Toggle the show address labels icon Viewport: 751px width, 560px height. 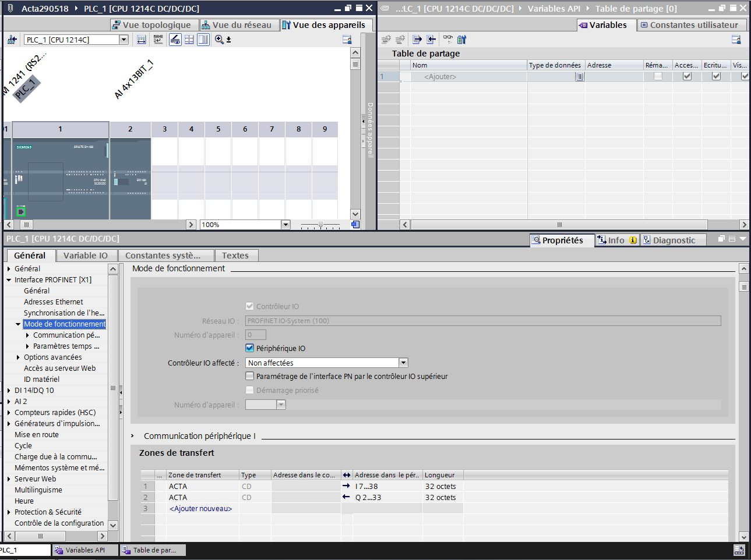pos(142,40)
